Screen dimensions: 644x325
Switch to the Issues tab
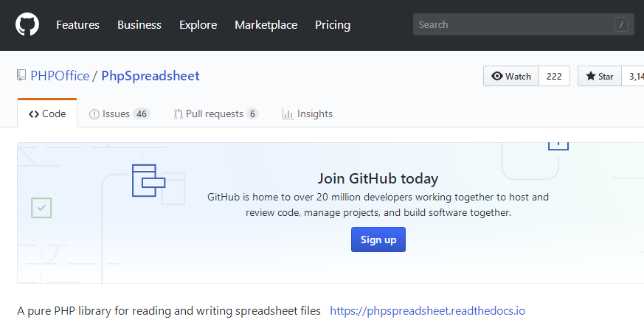coord(120,113)
